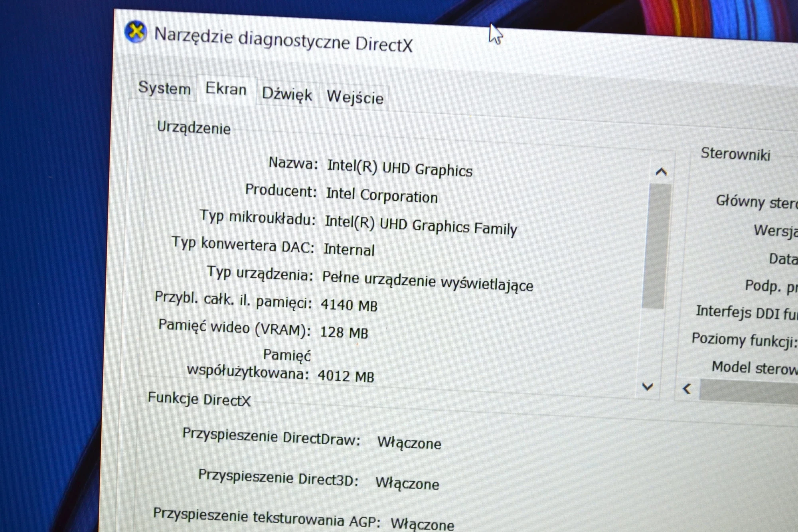Click the DirectX diagnostic tool title icon
The height and width of the screenshot is (532, 798).
coord(136,32)
